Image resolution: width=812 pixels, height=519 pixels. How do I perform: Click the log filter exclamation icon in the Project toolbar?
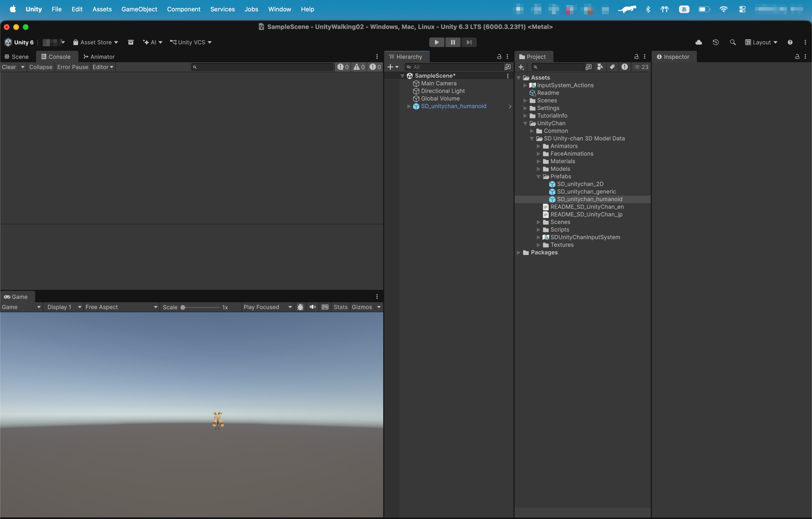pyautogui.click(x=625, y=67)
